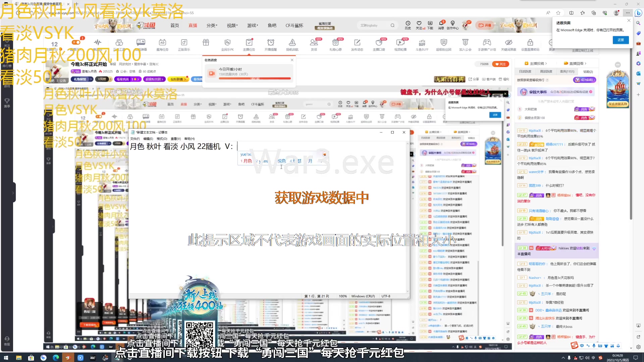The image size is (644, 362).
Task: Switch to the 日活跃度 ranking tab
Action: [x=525, y=71]
